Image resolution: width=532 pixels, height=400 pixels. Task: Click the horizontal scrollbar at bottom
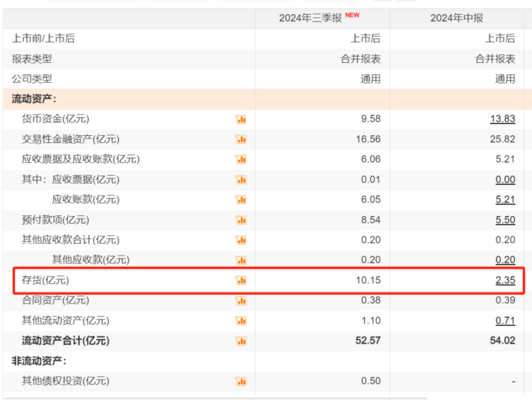pyautogui.click(x=214, y=398)
